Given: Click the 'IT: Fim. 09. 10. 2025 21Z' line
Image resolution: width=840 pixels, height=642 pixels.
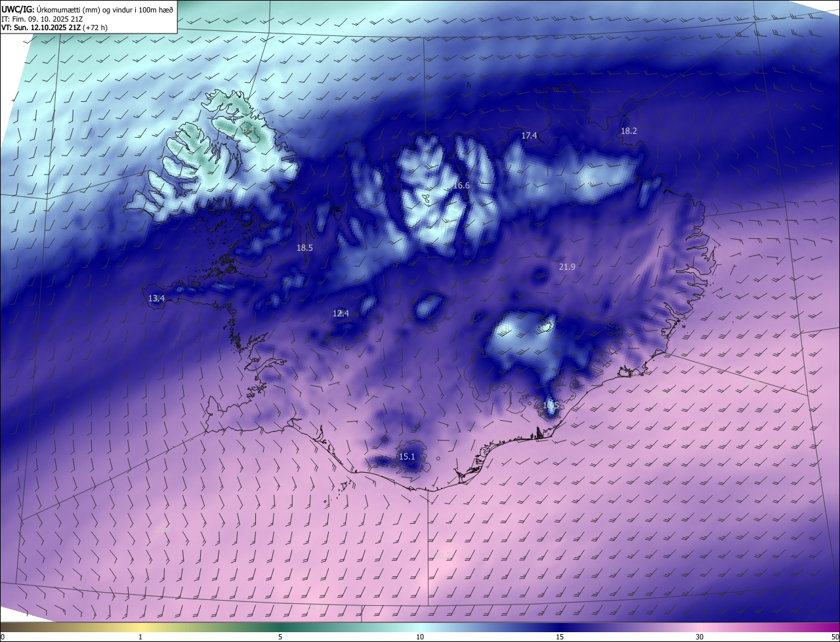Looking at the screenshot, I should click(42, 19).
